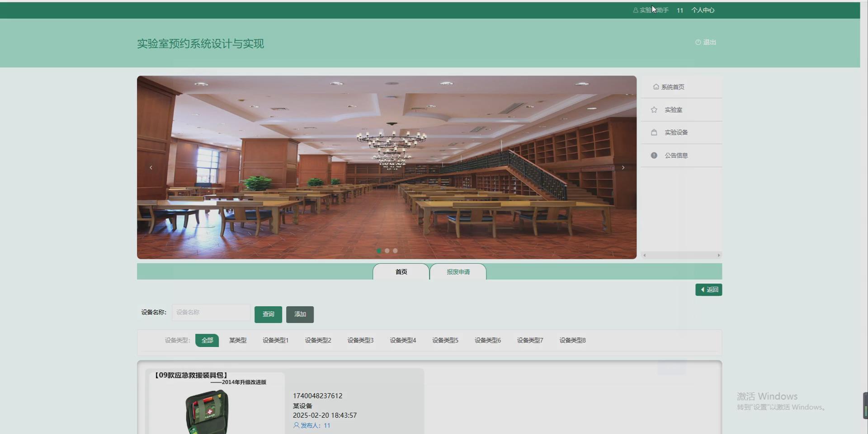Filter by 设备类型6
The width and height of the screenshot is (868, 434).
point(488,340)
